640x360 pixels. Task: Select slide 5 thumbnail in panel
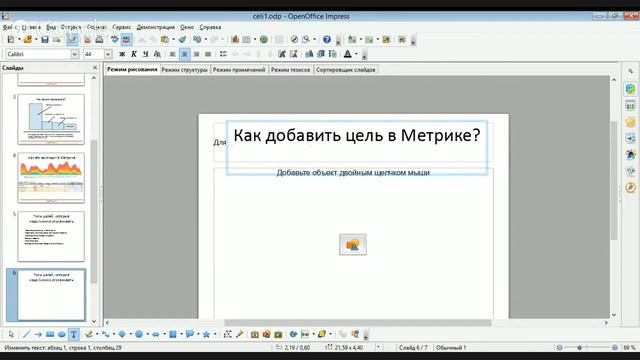tap(51, 236)
